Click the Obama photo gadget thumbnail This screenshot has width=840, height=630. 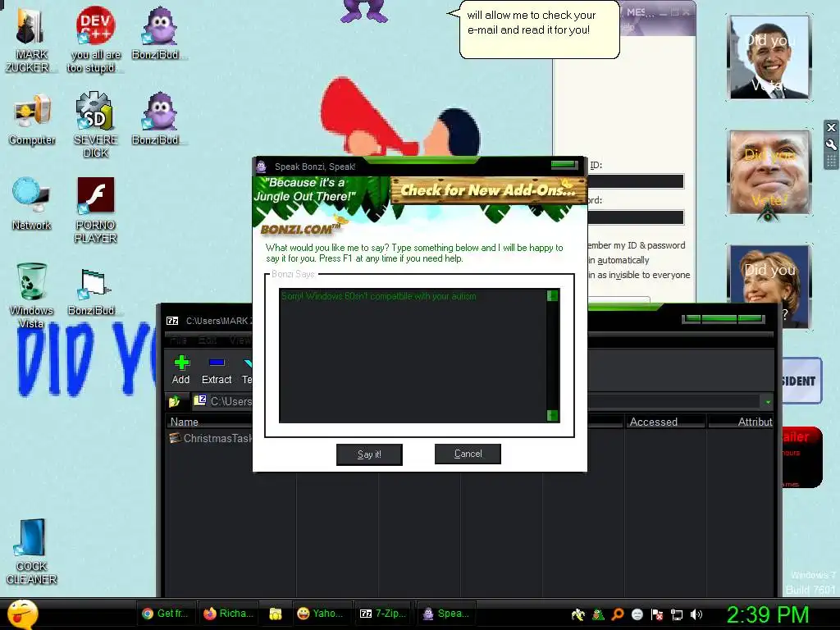tap(769, 57)
